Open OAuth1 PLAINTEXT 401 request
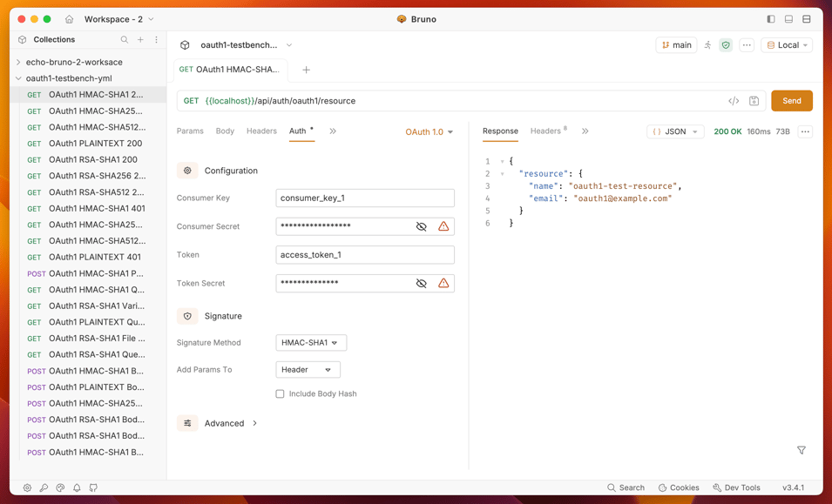832x504 pixels. 88,257
